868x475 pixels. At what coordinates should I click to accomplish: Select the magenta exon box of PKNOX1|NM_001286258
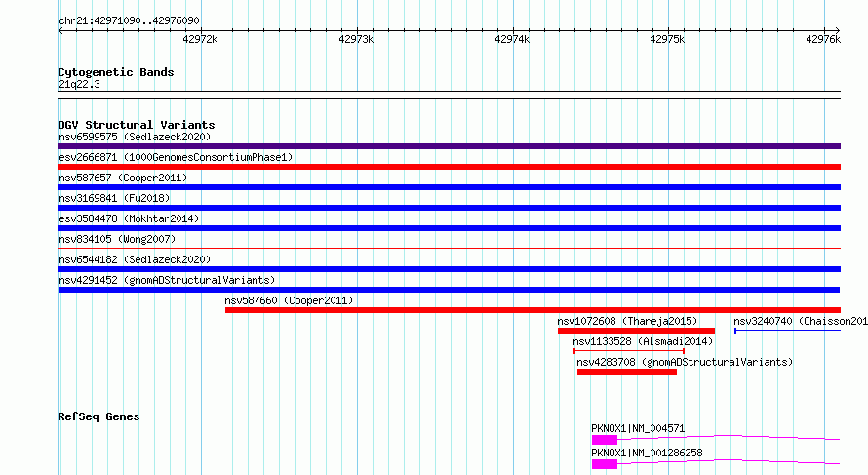click(605, 464)
